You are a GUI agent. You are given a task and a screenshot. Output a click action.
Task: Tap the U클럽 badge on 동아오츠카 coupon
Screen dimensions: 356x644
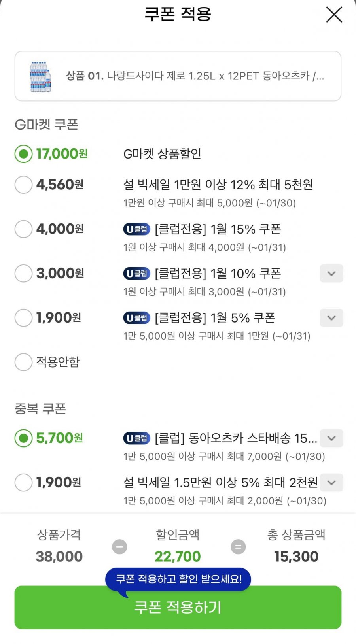136,438
